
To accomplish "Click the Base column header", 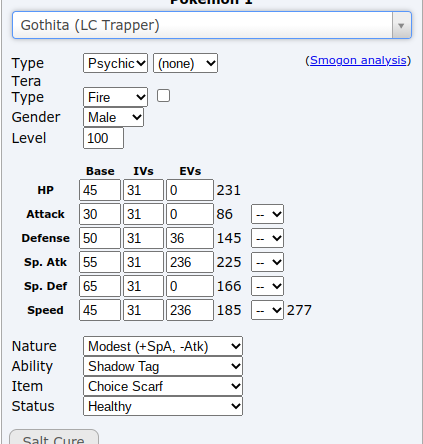I will (x=100, y=171).
